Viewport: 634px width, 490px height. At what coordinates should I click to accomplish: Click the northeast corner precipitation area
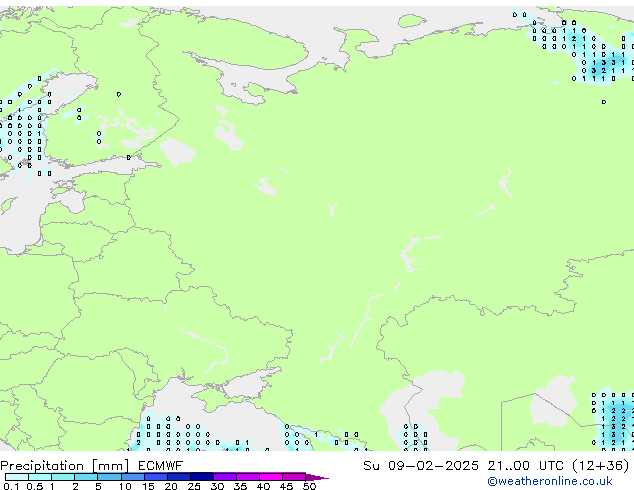590,50
